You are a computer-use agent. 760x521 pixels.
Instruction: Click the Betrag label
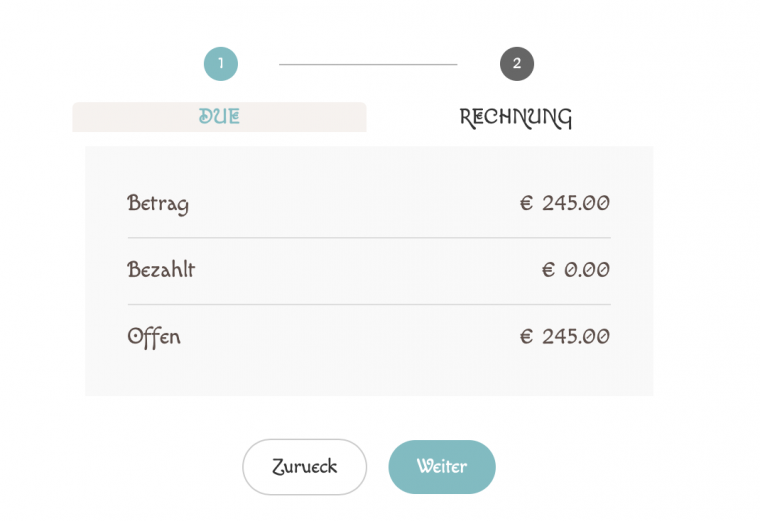[158, 203]
